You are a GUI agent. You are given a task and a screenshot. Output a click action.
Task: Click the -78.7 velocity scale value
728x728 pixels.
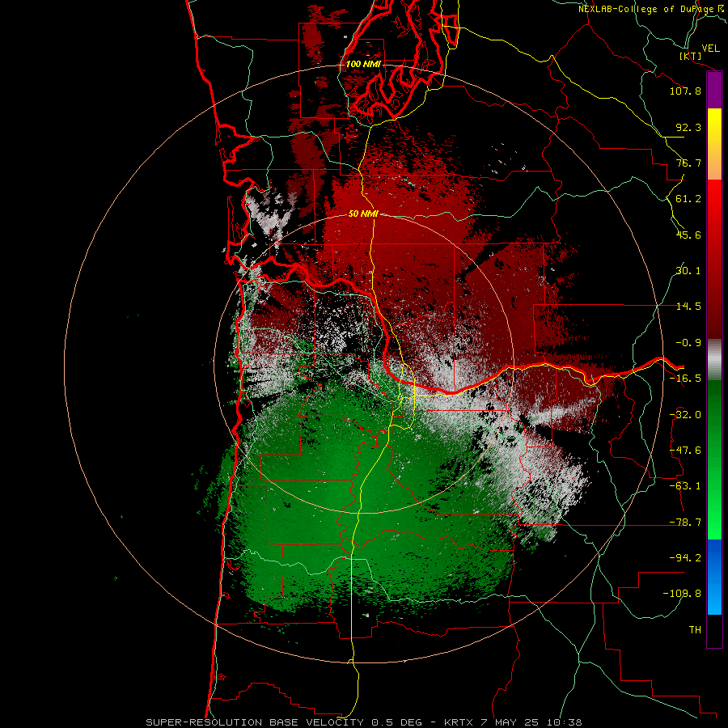point(685,523)
